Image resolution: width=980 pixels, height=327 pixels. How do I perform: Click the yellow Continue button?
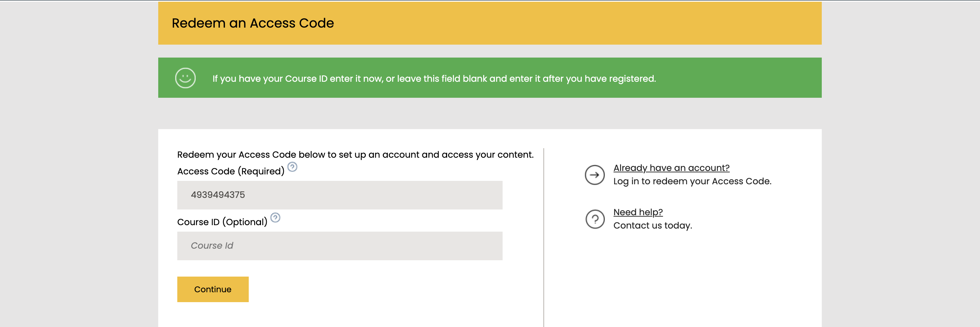pos(213,289)
